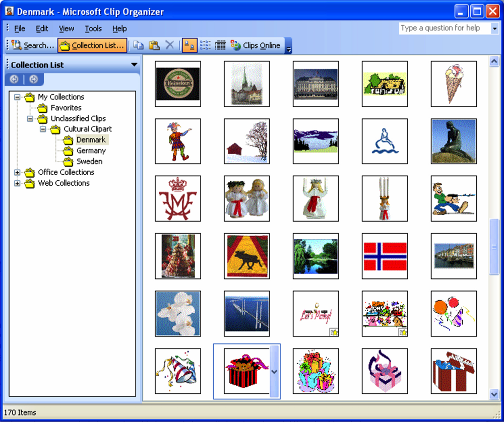Click the back arrow in Collection List pane
The width and height of the screenshot is (504, 422).
[x=14, y=79]
